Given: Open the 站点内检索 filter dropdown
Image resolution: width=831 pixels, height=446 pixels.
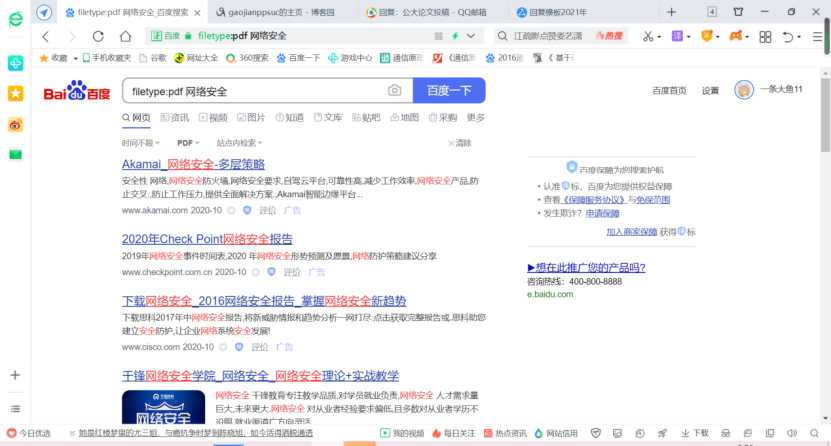Looking at the screenshot, I should [x=240, y=143].
